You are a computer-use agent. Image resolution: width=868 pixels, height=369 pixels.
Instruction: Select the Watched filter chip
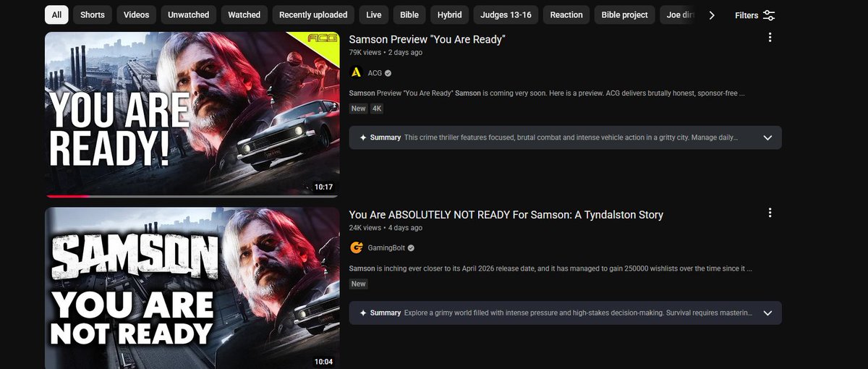244,14
